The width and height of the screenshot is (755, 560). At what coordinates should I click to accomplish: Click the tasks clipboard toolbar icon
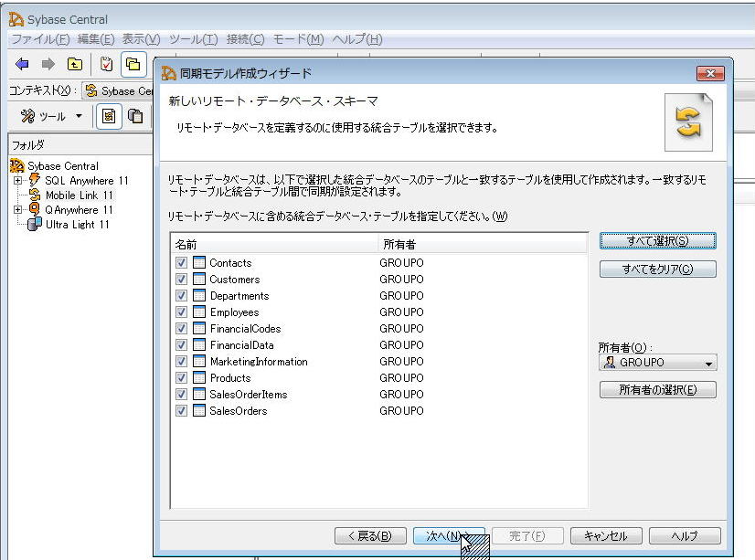[x=107, y=64]
